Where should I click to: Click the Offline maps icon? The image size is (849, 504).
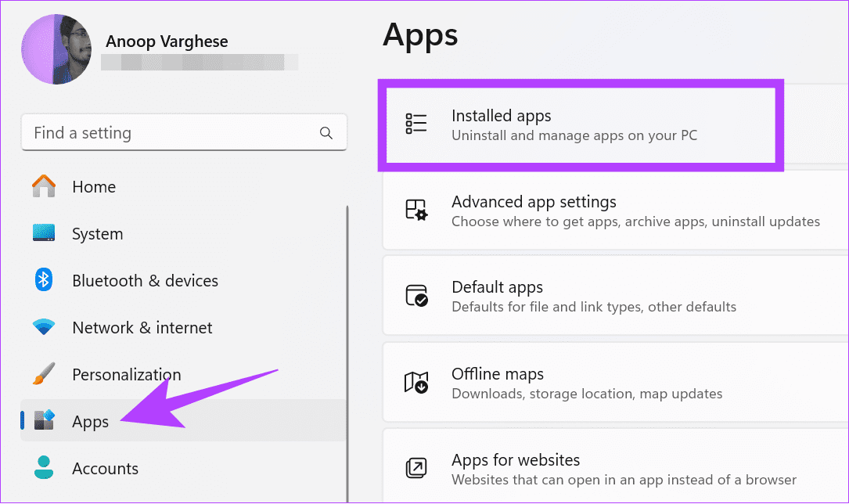click(416, 382)
